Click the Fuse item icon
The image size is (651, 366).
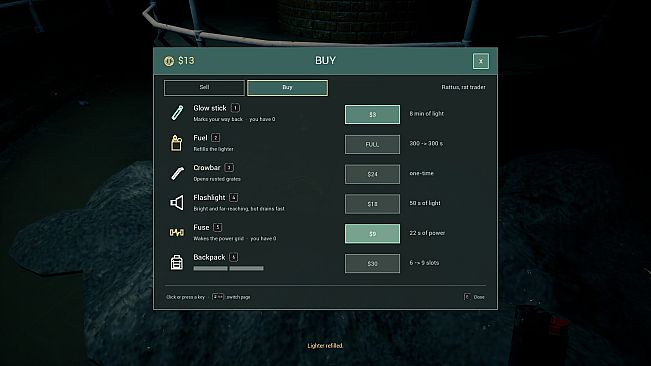pos(177,232)
